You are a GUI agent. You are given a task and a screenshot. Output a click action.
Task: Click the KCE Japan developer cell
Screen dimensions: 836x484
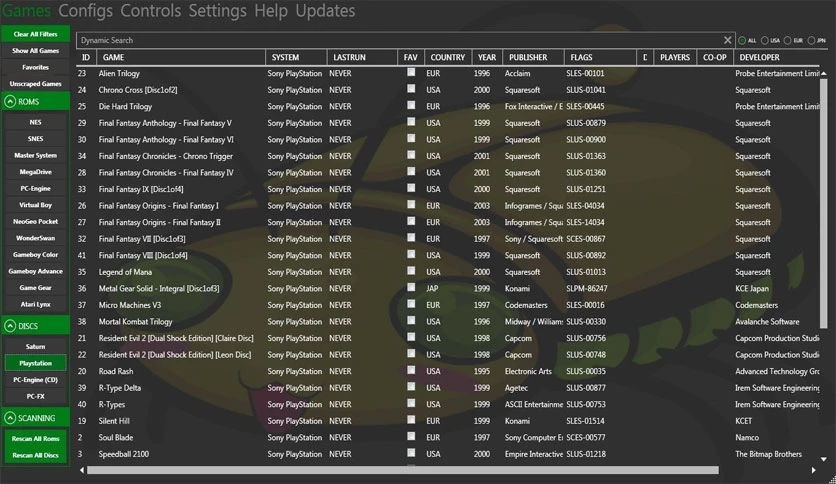click(752, 288)
